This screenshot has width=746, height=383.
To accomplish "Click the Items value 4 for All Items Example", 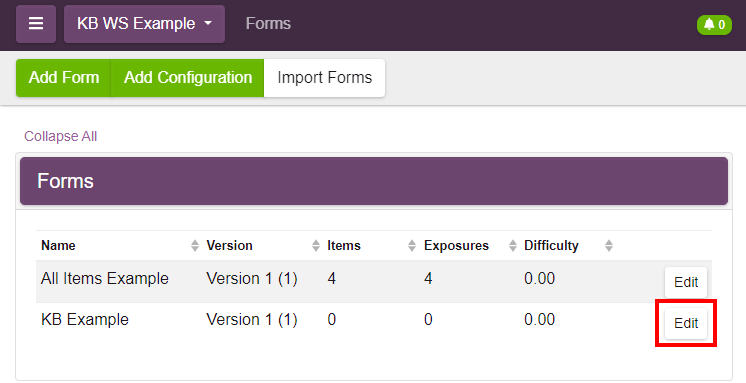I will [332, 278].
